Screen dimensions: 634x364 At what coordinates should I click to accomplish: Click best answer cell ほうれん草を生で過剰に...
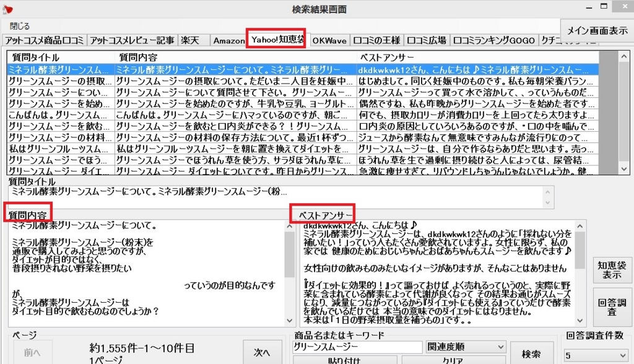pyautogui.click(x=477, y=160)
